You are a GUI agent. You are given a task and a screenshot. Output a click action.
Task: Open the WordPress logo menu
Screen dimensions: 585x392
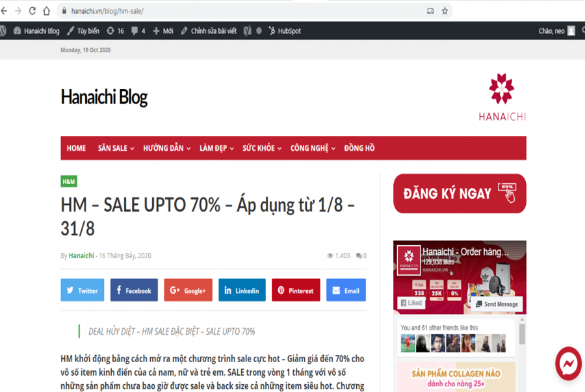3,31
